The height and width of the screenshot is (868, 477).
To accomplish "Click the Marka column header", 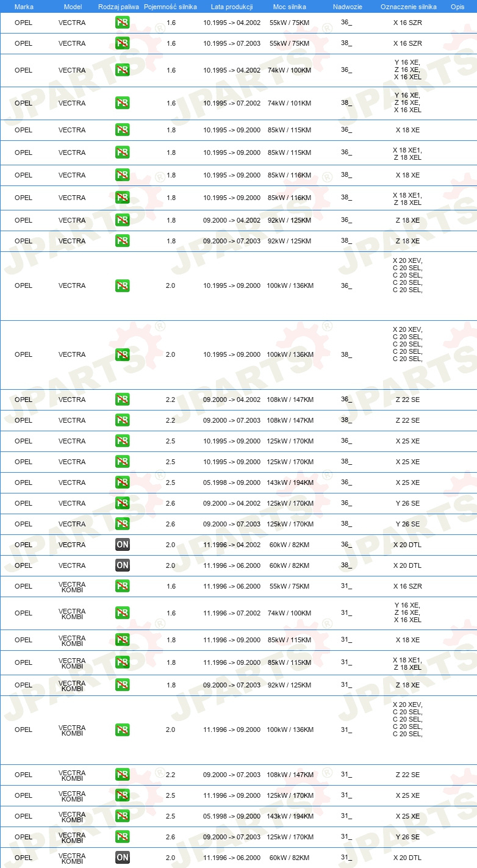I will pos(24,7).
